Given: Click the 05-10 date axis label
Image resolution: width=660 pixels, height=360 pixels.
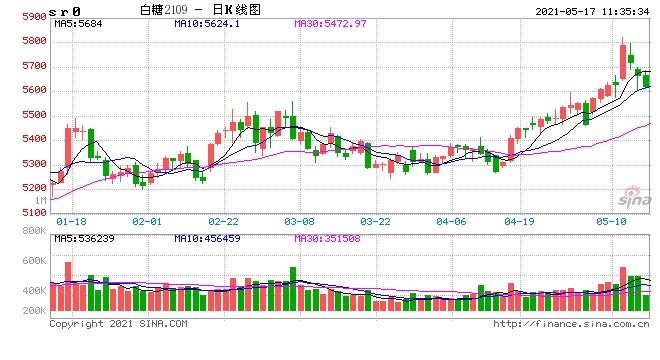Looking at the screenshot, I should (611, 221).
